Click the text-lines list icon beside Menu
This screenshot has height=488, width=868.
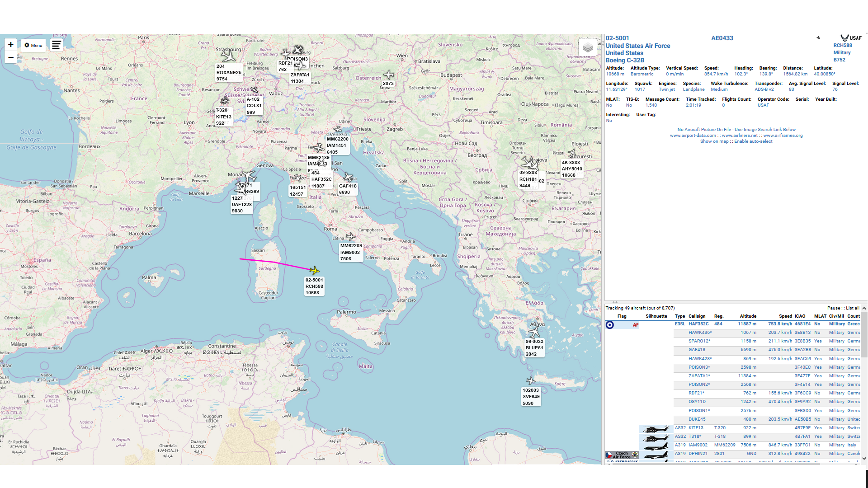56,45
